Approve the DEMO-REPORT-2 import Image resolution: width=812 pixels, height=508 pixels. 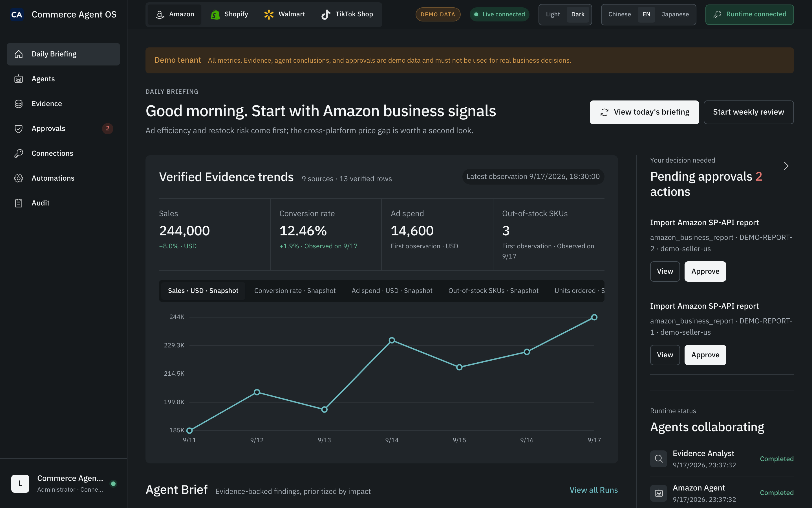(x=705, y=271)
